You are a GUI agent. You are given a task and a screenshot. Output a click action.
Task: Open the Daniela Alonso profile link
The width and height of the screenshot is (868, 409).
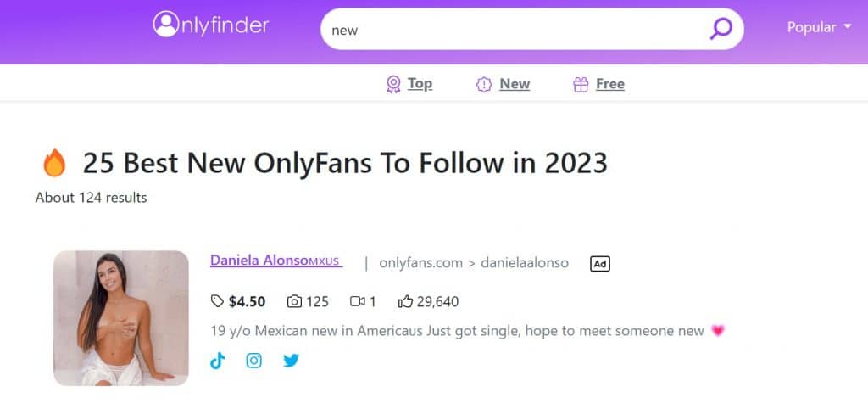tap(276, 261)
